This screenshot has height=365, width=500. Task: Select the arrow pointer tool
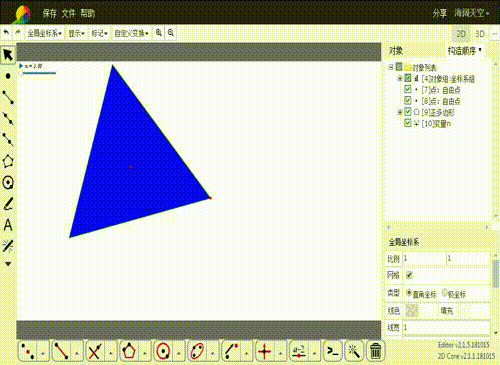(8, 55)
